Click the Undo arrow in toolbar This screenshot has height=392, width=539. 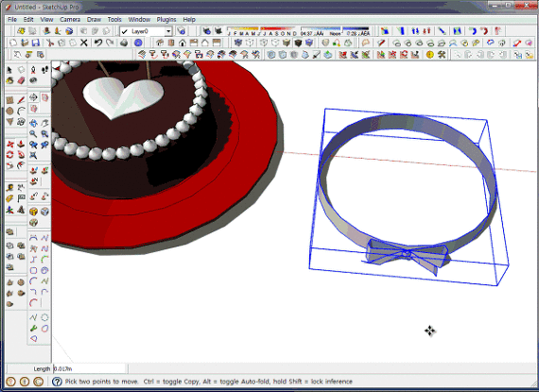(98, 43)
